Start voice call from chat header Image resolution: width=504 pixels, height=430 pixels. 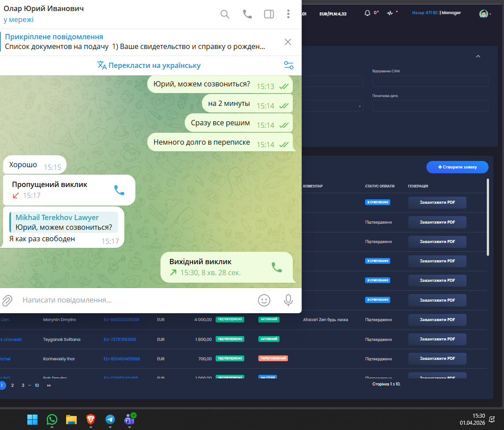tap(247, 14)
